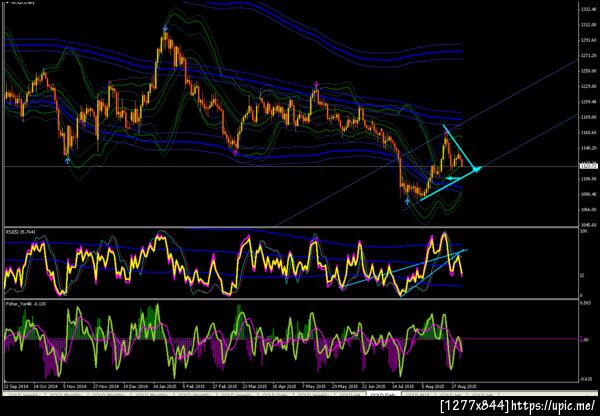Select the blue up arrow at the July 2015 low
Viewport: 600px width, 416px height.
click(407, 201)
